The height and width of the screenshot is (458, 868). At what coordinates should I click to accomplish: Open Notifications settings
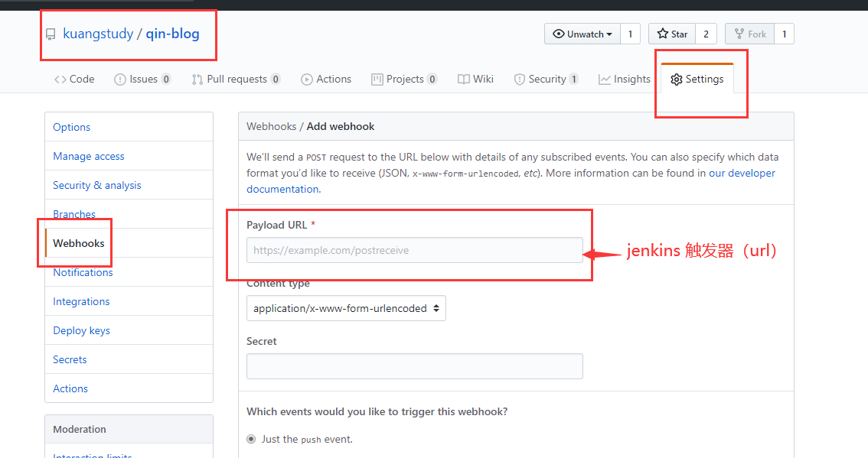[x=129, y=272]
